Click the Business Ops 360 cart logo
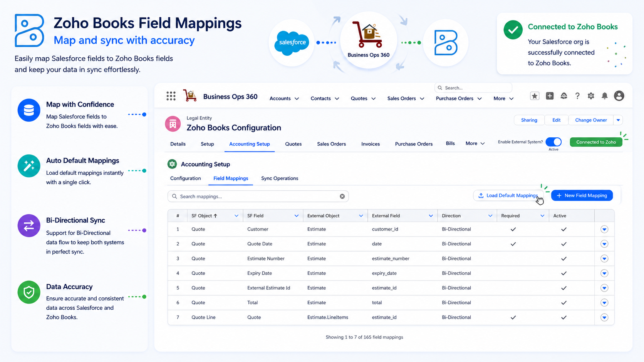This screenshot has width=644, height=362. click(190, 95)
